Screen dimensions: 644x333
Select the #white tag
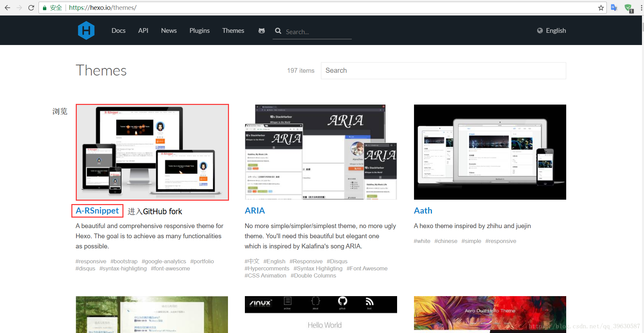click(x=422, y=241)
